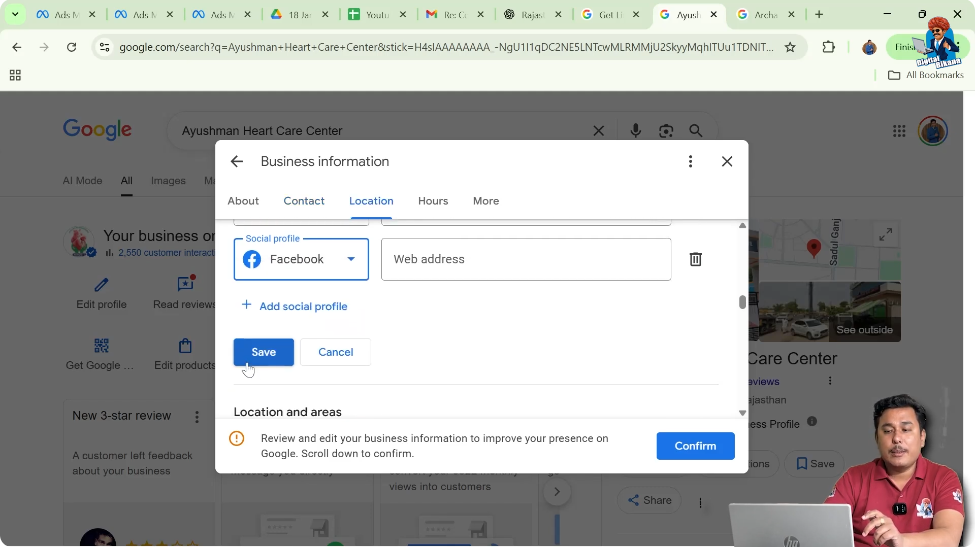
Task: Open options next to reviews link
Action: (x=830, y=381)
